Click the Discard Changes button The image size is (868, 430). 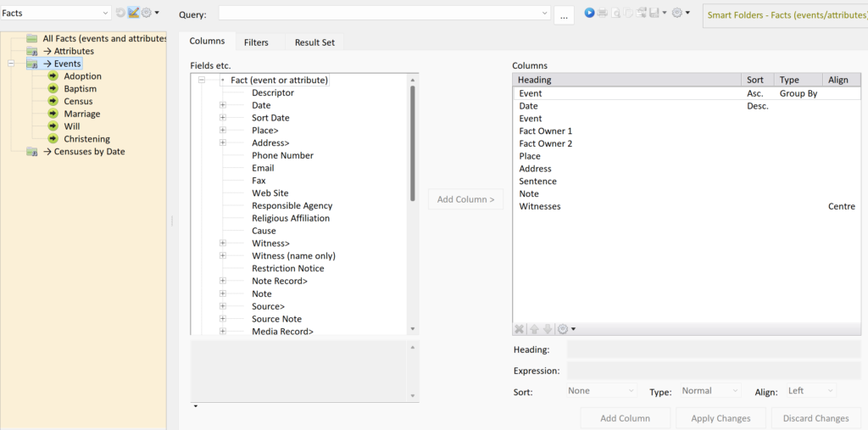click(816, 418)
